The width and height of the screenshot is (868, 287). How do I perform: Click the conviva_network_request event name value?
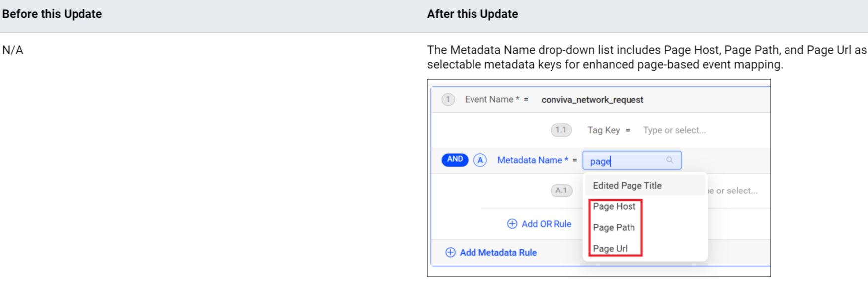point(592,100)
